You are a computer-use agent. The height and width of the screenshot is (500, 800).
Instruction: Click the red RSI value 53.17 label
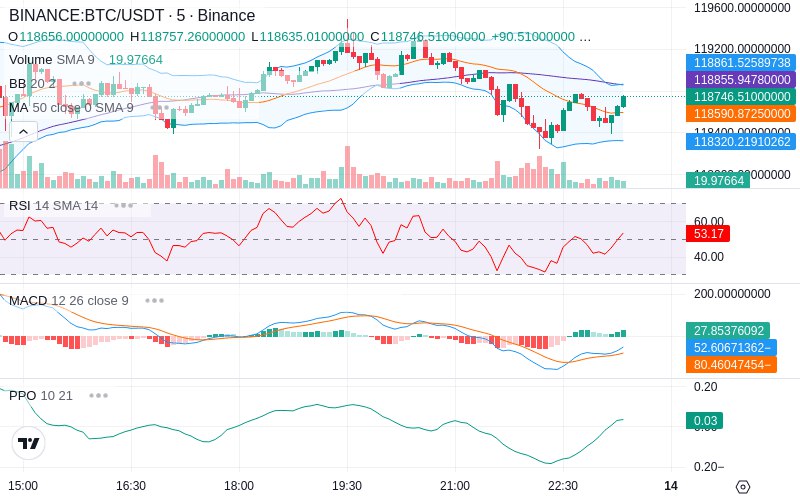coord(708,234)
